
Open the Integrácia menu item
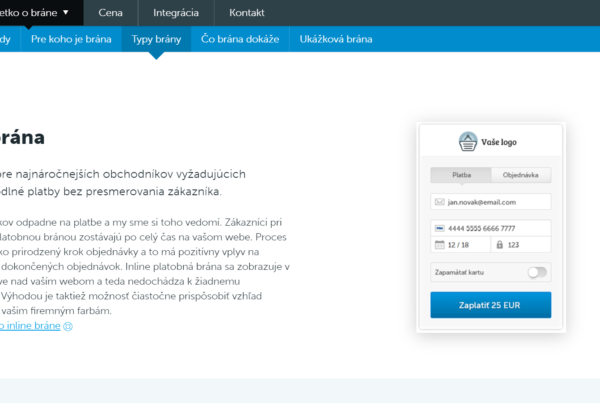[x=176, y=13]
